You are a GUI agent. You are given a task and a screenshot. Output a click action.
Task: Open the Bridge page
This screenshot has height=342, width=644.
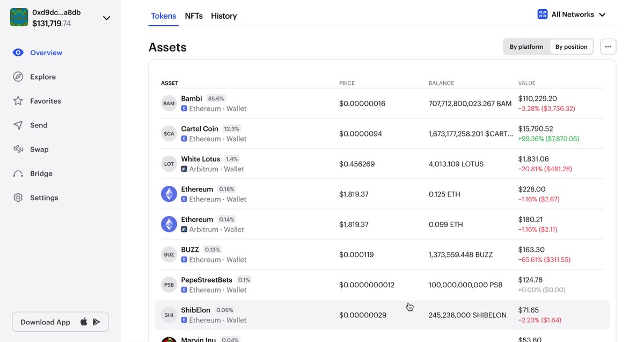(x=41, y=173)
